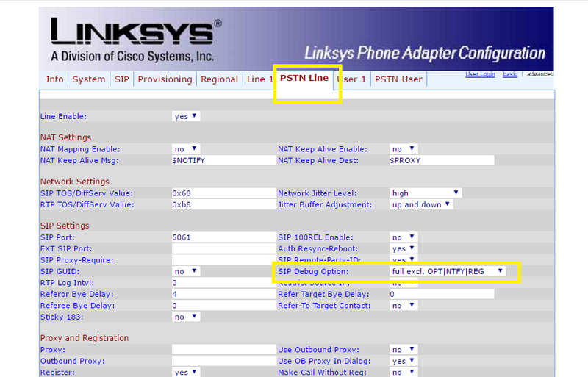Open Refer-To Target Contact dropdown

(x=404, y=306)
